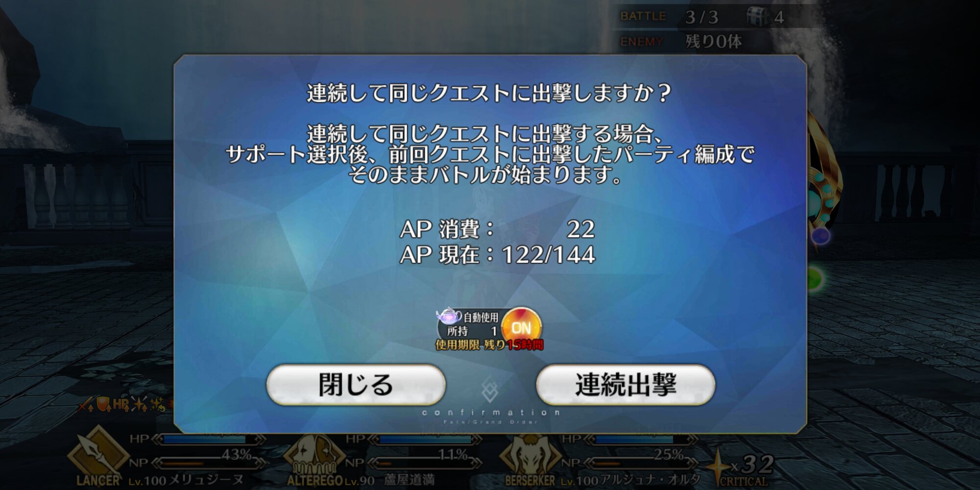This screenshot has height=490, width=980.
Task: Click the treasure chest drop icon
Action: pyautogui.click(x=758, y=16)
